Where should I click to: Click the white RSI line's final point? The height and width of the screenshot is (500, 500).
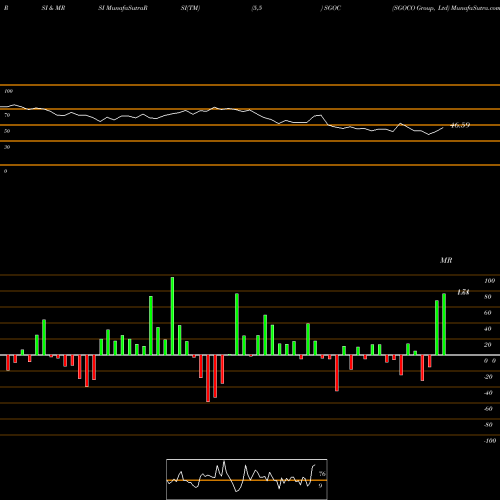pos(443,128)
